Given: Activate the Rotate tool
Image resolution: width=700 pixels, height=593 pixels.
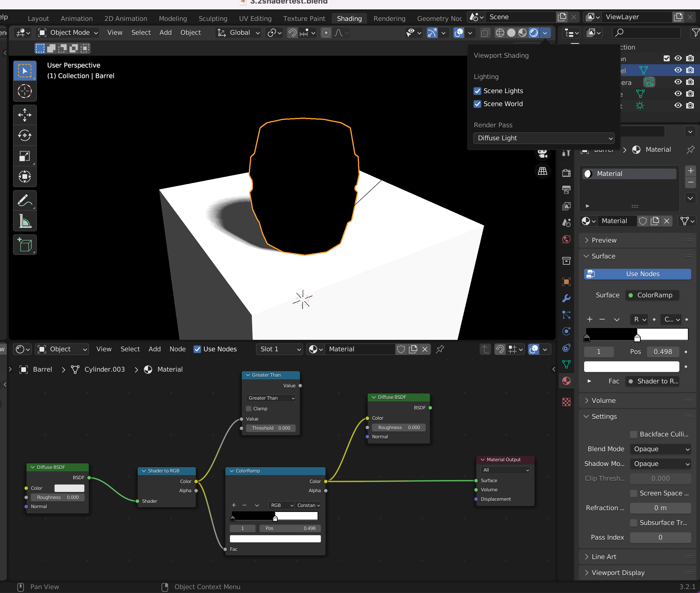Looking at the screenshot, I should tap(24, 136).
